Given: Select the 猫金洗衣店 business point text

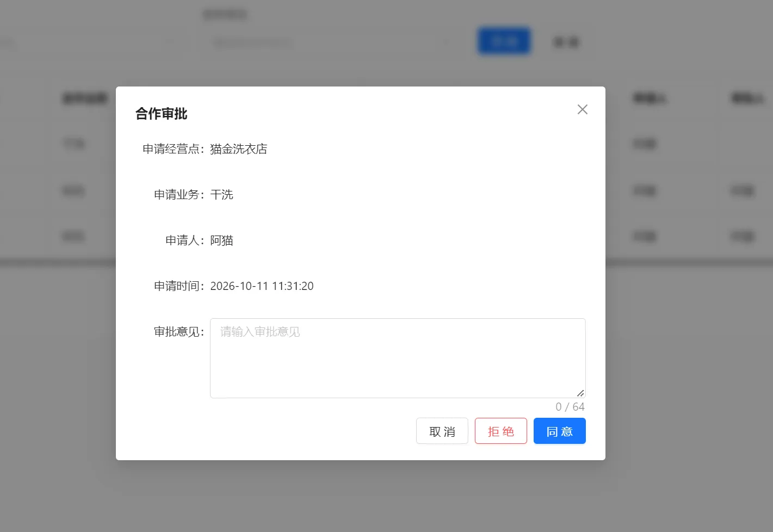Looking at the screenshot, I should (239, 149).
